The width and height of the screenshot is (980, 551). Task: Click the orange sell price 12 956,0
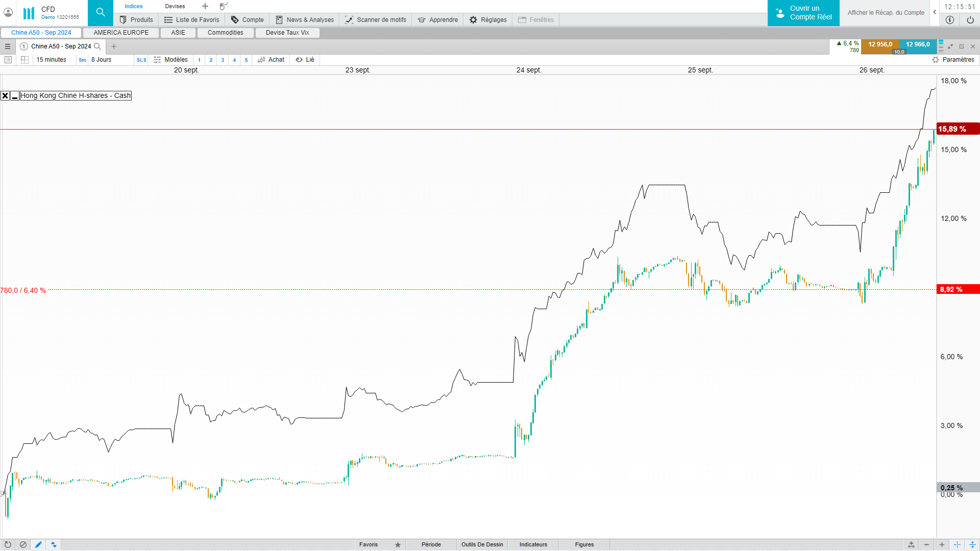880,44
